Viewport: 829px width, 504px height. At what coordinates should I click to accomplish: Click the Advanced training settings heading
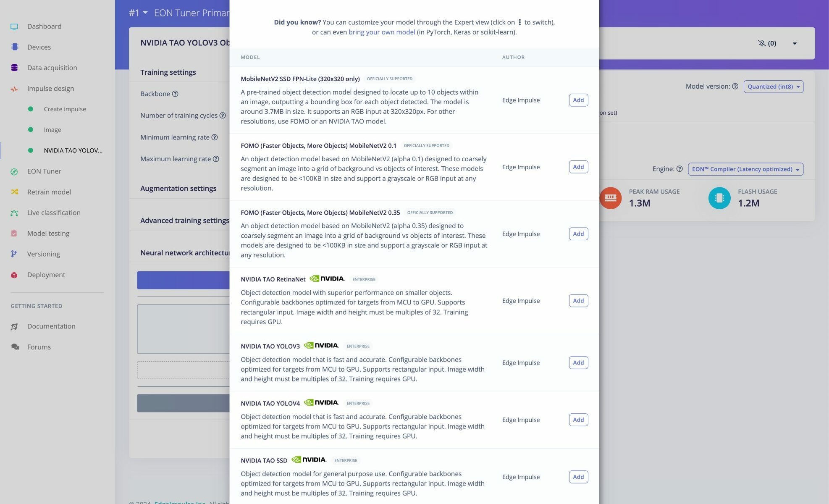(185, 220)
